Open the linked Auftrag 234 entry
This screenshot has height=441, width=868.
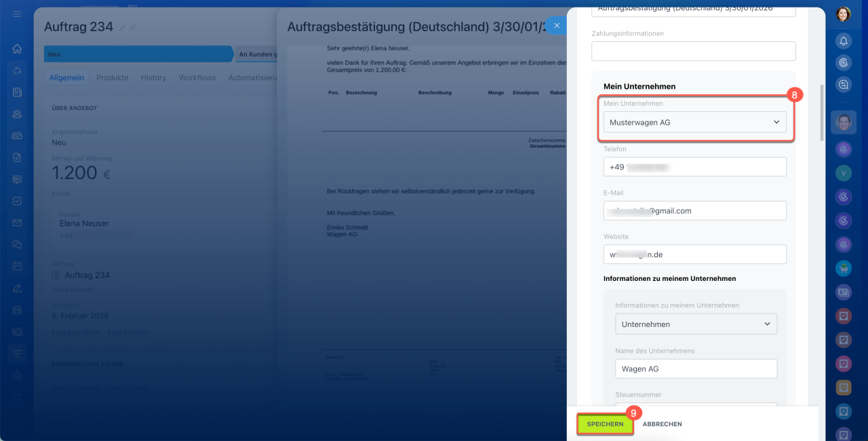[x=87, y=275]
